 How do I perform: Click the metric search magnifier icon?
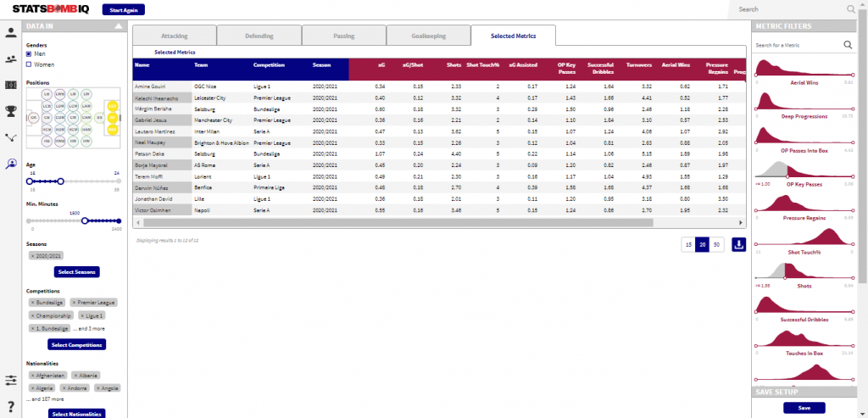[x=848, y=45]
